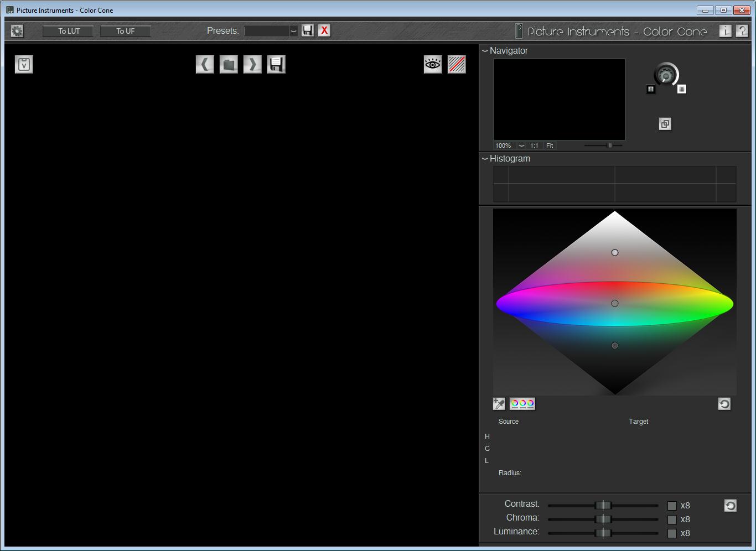
Task: Collapse the Histogram panel
Action: 485,159
